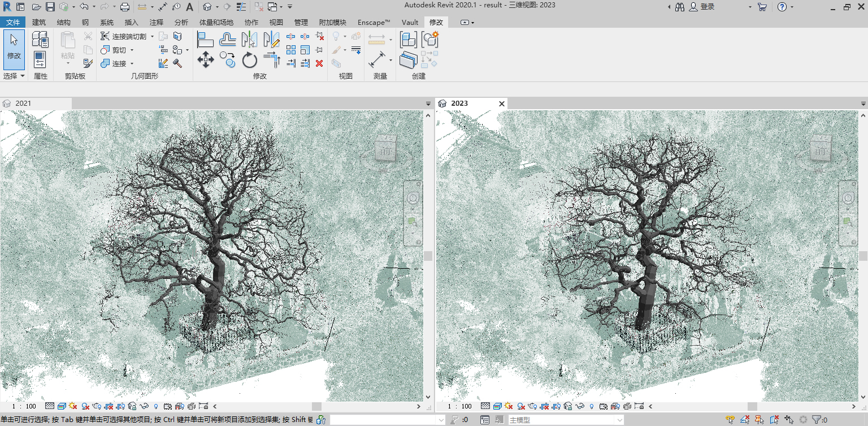Click the Align tool in Modify panel
Screen dimensions: 868x426
pyautogui.click(x=205, y=40)
